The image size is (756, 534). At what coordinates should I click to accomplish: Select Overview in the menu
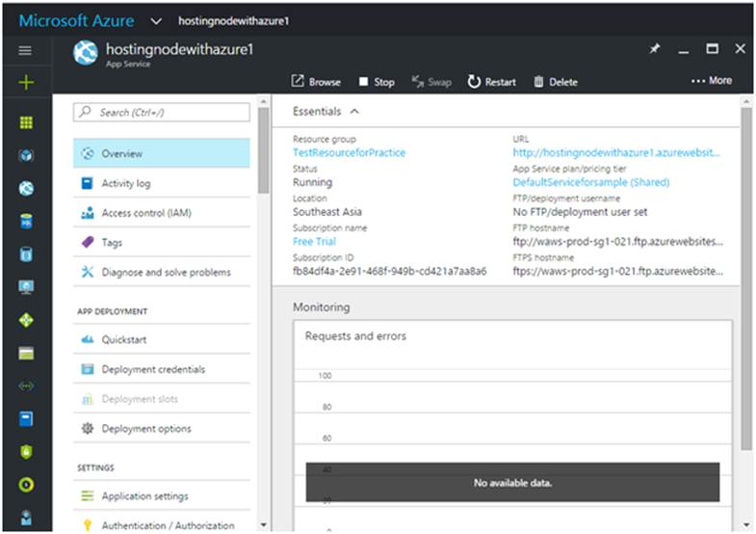pyautogui.click(x=162, y=153)
